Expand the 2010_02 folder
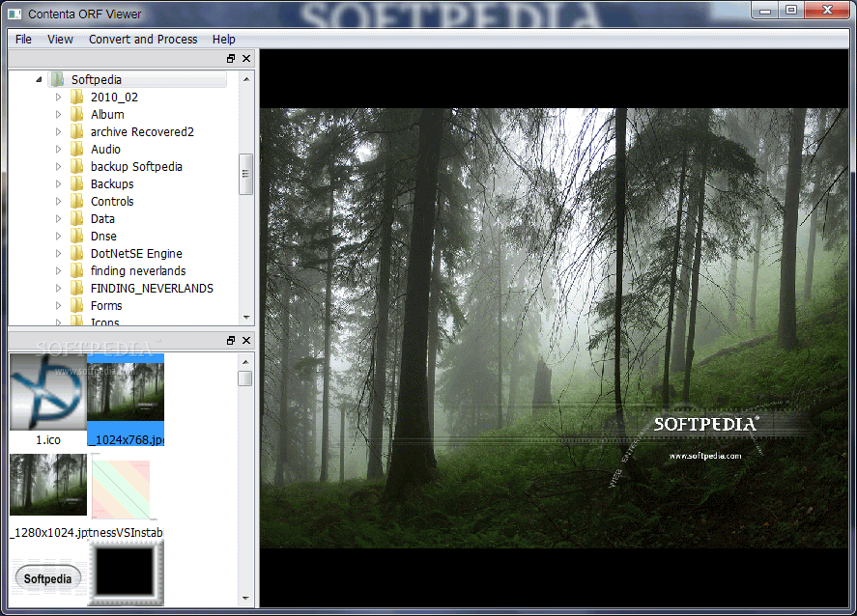Viewport: 857px width, 616px height. click(x=59, y=98)
